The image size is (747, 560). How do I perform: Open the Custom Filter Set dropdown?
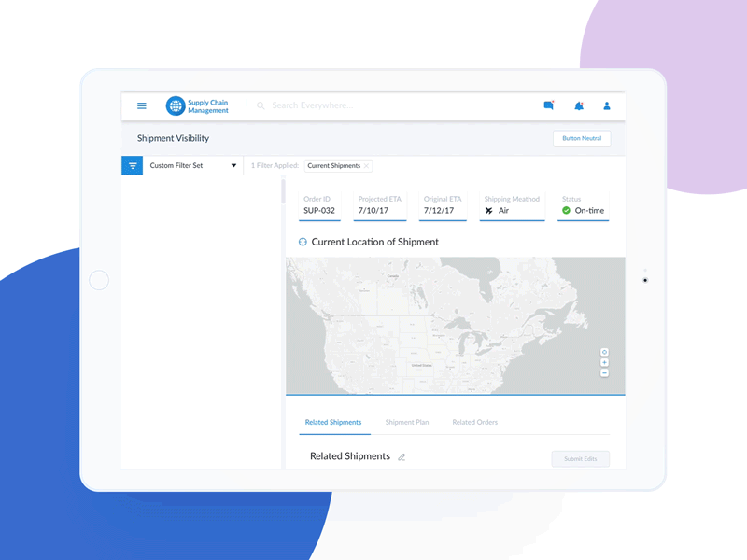pyautogui.click(x=233, y=165)
